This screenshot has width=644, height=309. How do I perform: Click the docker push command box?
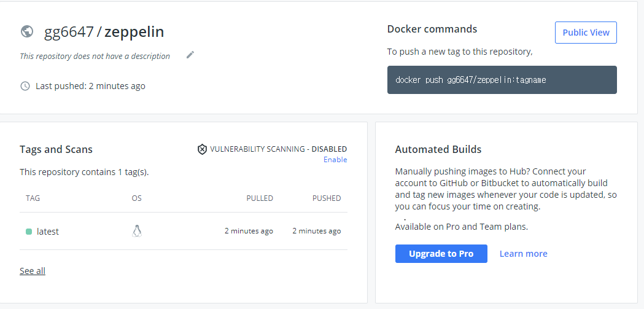[x=502, y=80]
